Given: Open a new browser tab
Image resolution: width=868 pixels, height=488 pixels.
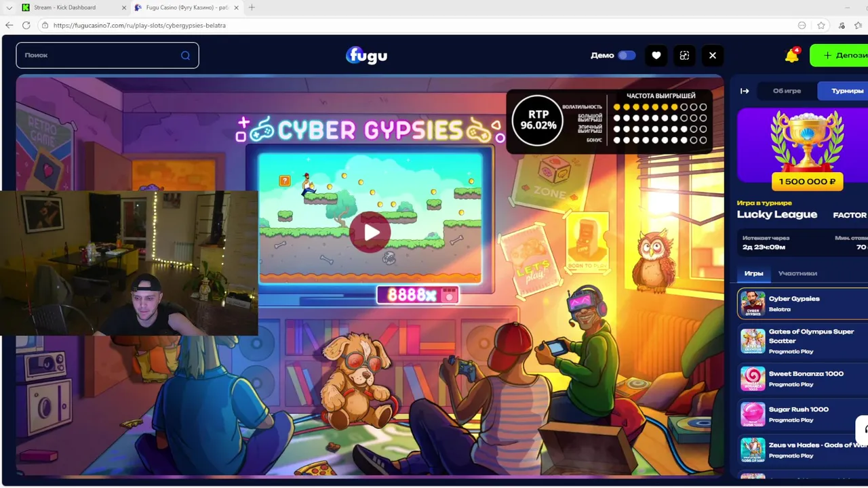Looking at the screenshot, I should pos(252,7).
